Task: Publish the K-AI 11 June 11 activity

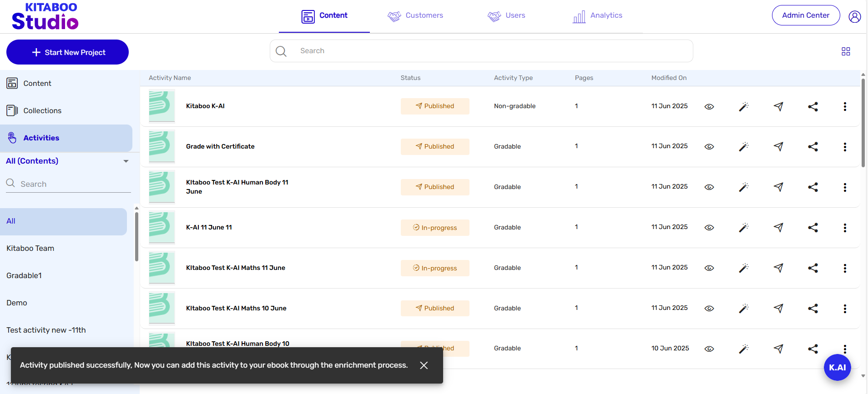Action: click(778, 228)
